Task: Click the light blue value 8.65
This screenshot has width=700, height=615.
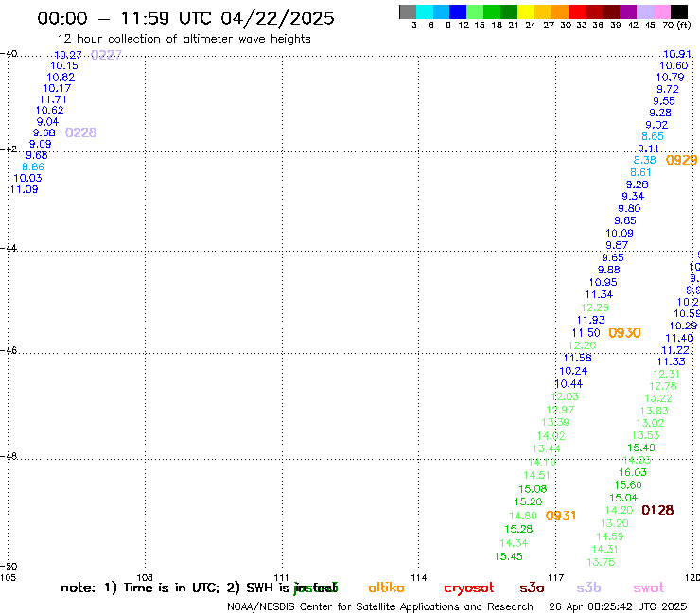Action: (653, 136)
